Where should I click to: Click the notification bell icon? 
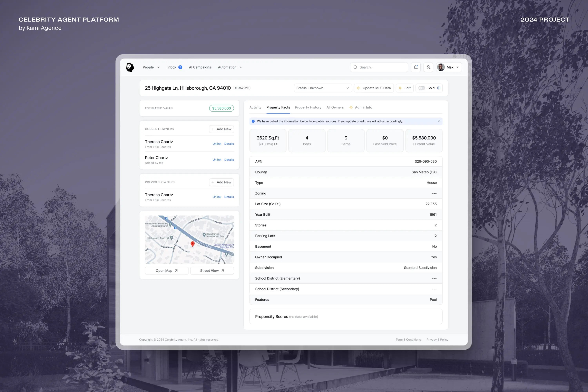click(416, 67)
